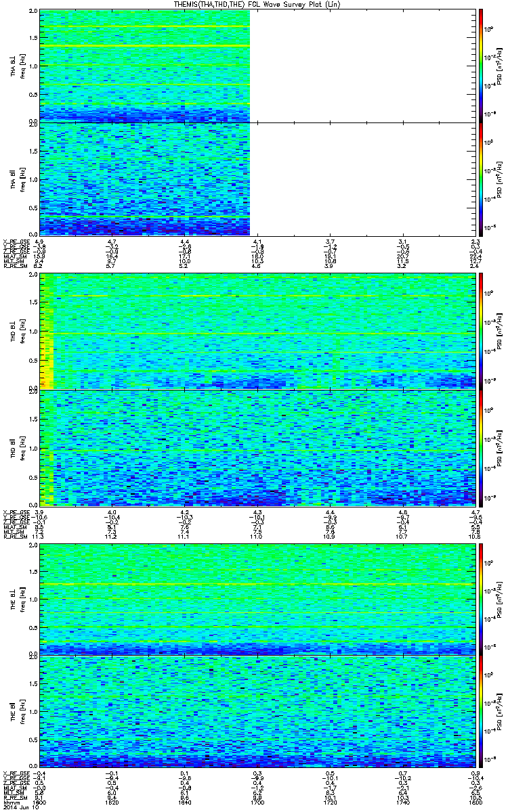This screenshot has width=508, height=812.
Task: Click the "1620" time tick label
Action: (x=112, y=803)
